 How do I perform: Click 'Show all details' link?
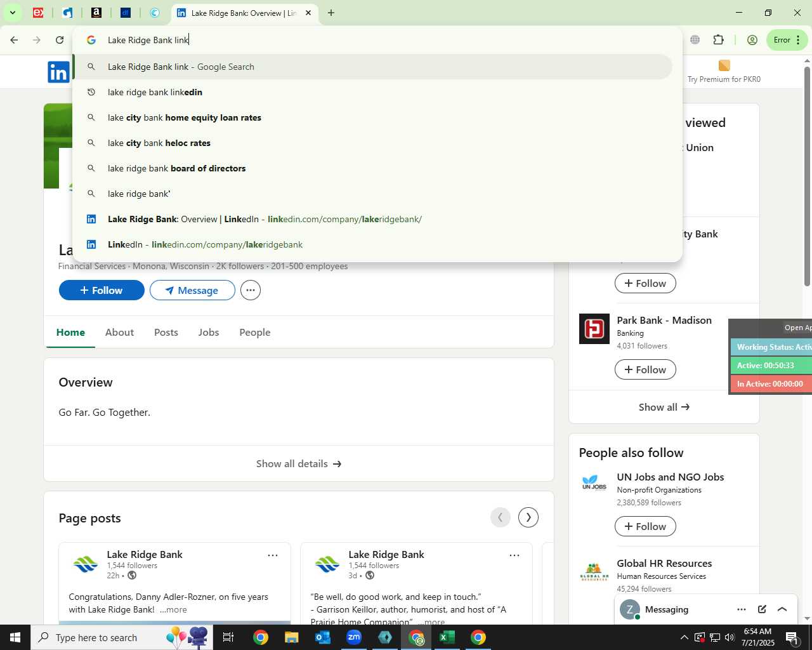[x=299, y=463]
